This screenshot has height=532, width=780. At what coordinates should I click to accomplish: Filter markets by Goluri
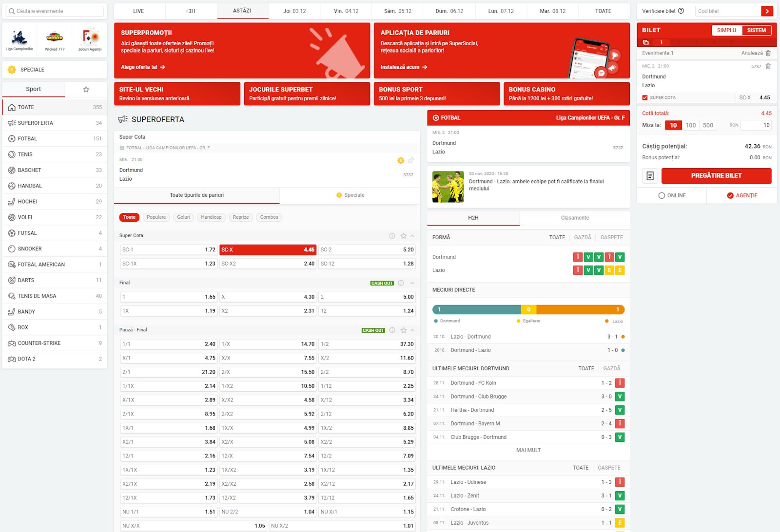point(183,217)
